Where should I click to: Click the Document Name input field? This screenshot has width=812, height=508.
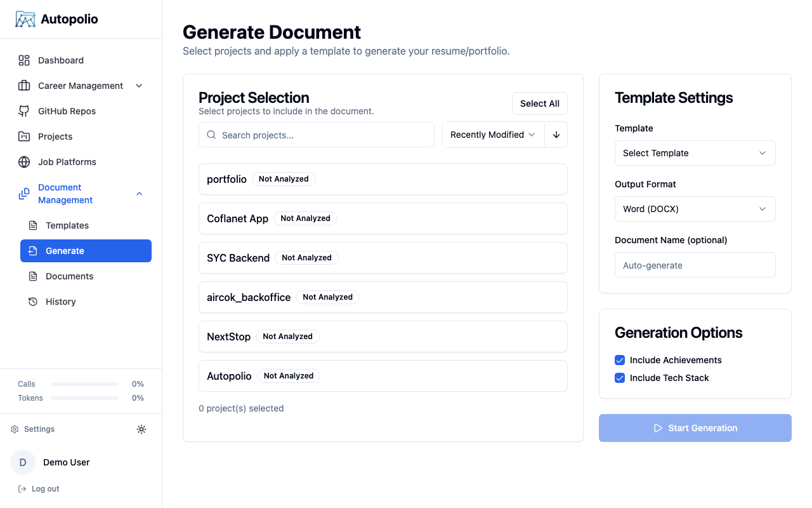(x=695, y=265)
